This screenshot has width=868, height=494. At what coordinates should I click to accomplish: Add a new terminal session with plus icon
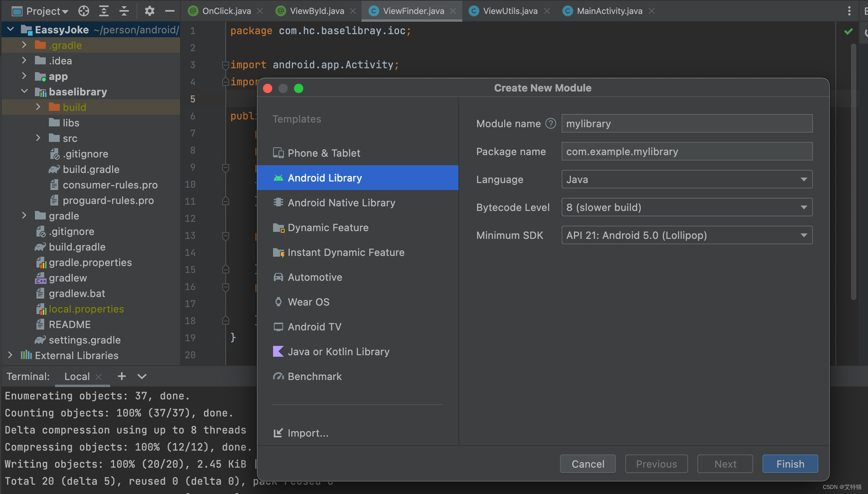tap(121, 376)
